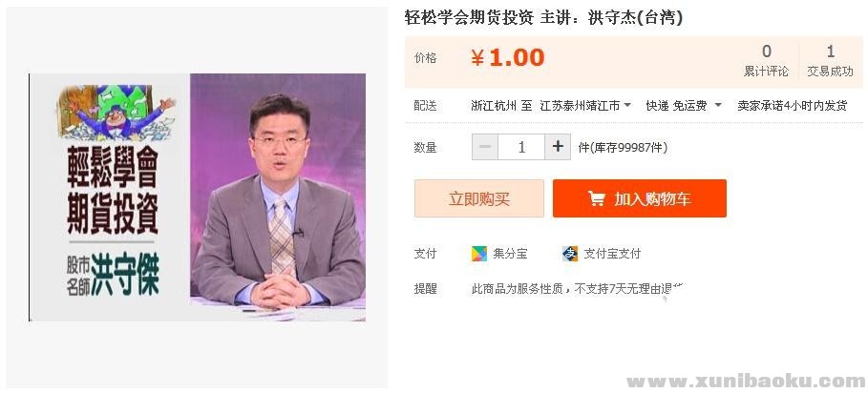Click the 集分宝 colorful payment icon
The width and height of the screenshot is (868, 393).
pyautogui.click(x=478, y=254)
